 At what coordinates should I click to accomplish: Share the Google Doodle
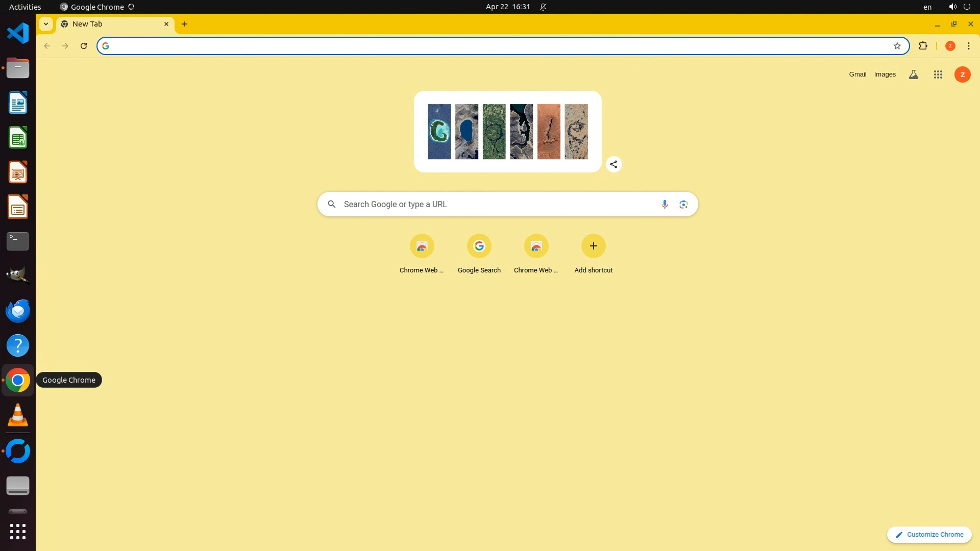tap(614, 164)
